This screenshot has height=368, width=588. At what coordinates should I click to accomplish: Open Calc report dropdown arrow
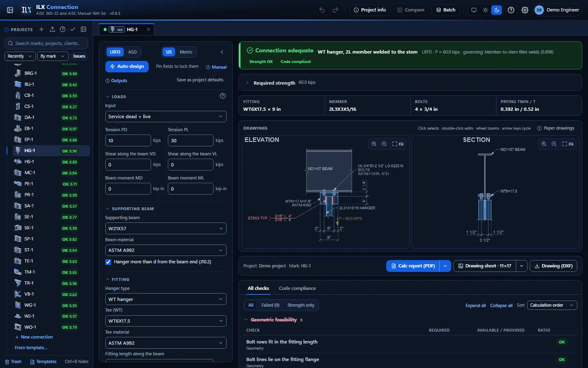pyautogui.click(x=445, y=266)
